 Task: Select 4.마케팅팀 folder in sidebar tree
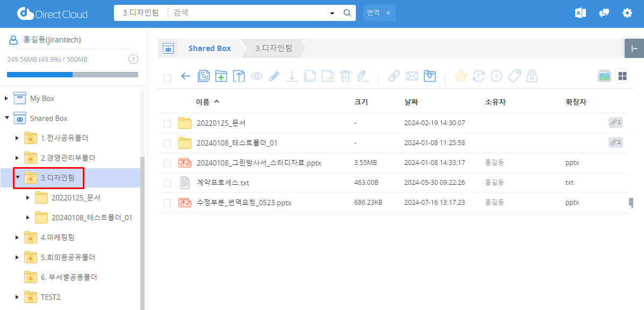[58, 237]
